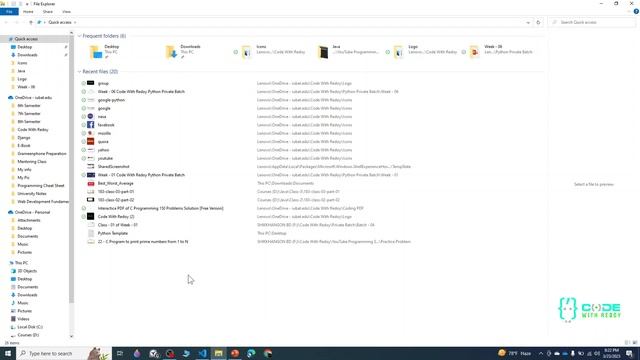Go up one folder level
The height and width of the screenshot is (360, 640).
31,22
